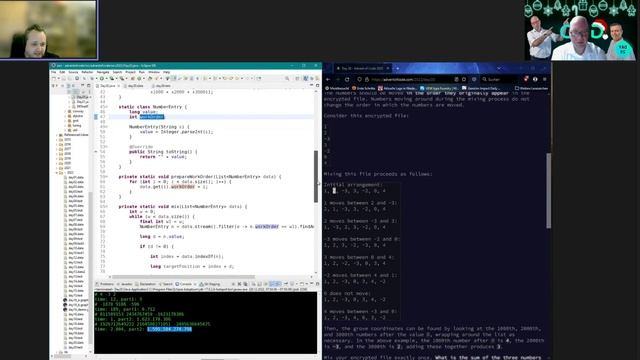Image resolution: width=640 pixels, height=360 pixels.
Task: Open the Help menu in Eclipse
Action: [x=167, y=72]
